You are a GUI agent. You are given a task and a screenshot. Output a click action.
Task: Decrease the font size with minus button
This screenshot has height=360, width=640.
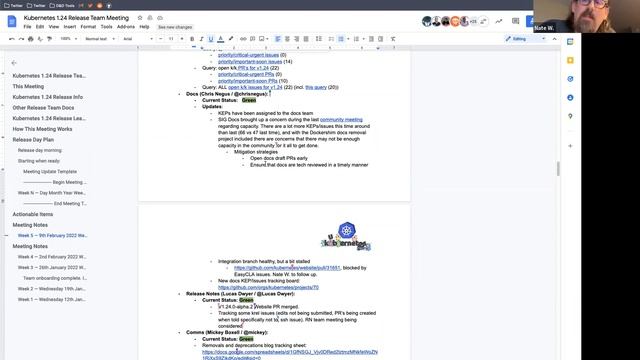(x=161, y=39)
